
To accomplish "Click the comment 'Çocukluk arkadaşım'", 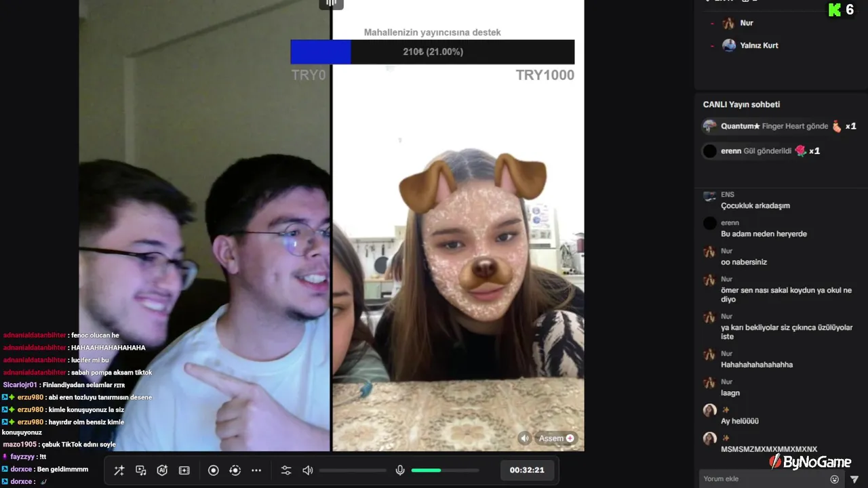I will point(755,205).
